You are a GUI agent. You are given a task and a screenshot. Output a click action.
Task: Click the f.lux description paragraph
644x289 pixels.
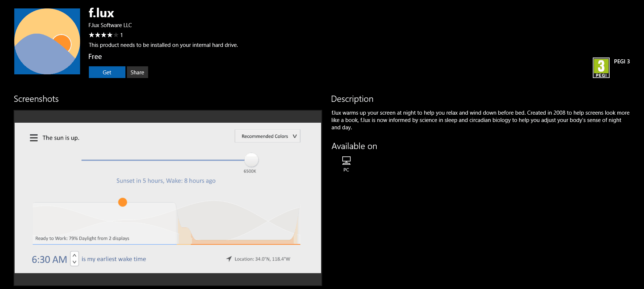pyautogui.click(x=481, y=120)
